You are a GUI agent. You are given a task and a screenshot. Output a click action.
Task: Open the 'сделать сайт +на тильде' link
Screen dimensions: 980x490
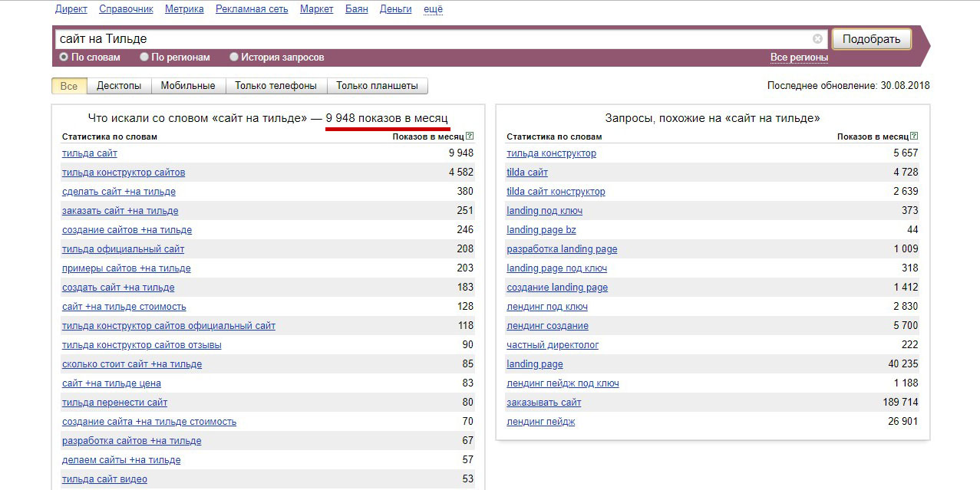pyautogui.click(x=119, y=192)
